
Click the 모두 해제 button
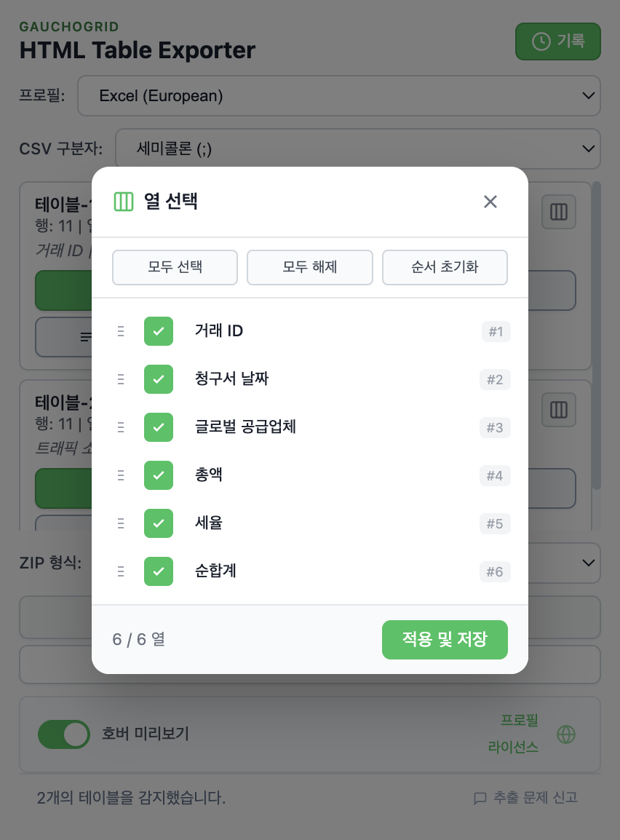coord(310,267)
